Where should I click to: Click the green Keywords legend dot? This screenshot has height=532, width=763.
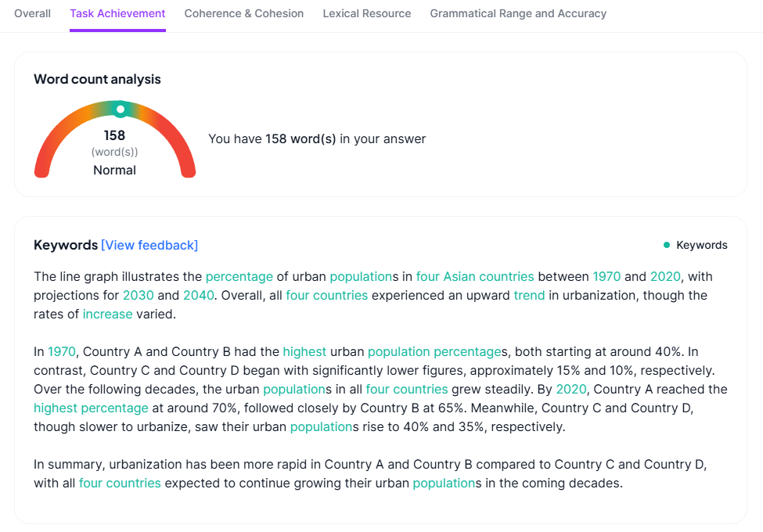pos(667,245)
